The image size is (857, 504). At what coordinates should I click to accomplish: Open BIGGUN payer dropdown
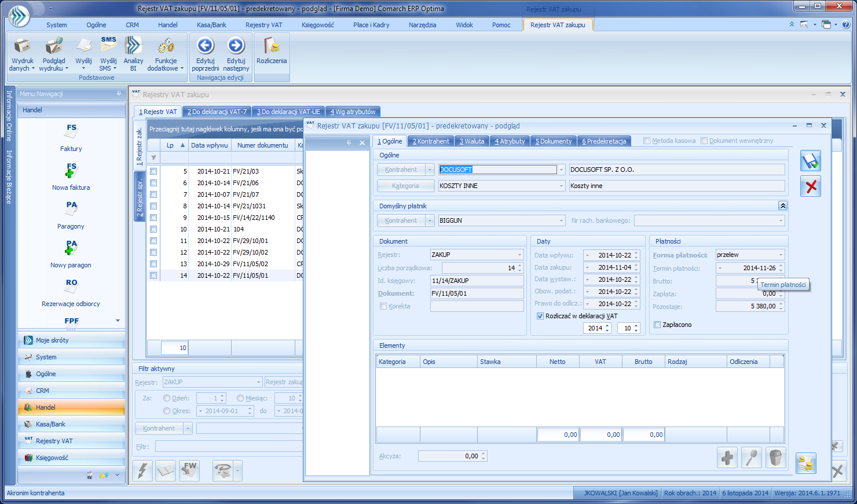[x=561, y=220]
